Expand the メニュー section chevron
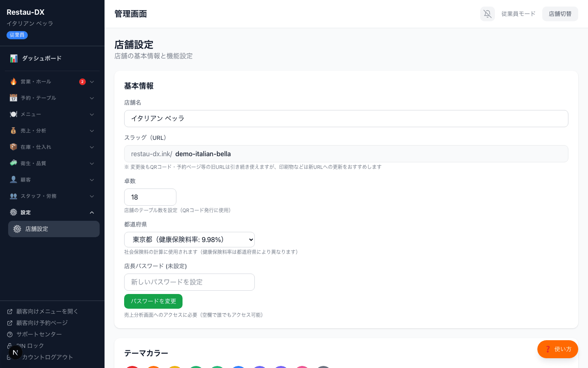 pyautogui.click(x=92, y=114)
